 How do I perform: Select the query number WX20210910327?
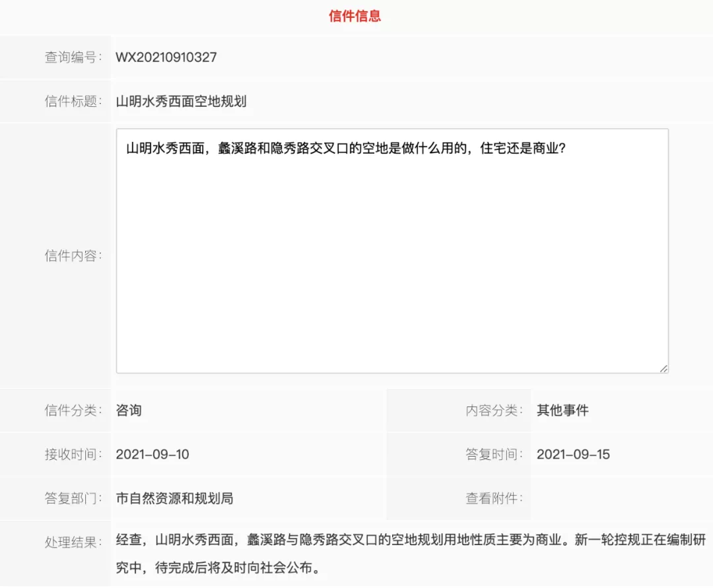pyautogui.click(x=166, y=57)
